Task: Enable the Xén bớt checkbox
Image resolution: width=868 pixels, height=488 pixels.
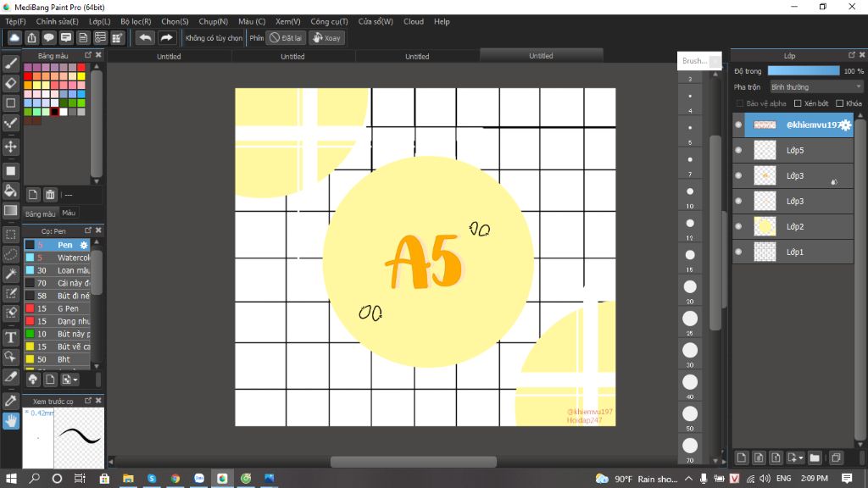Action: [798, 103]
